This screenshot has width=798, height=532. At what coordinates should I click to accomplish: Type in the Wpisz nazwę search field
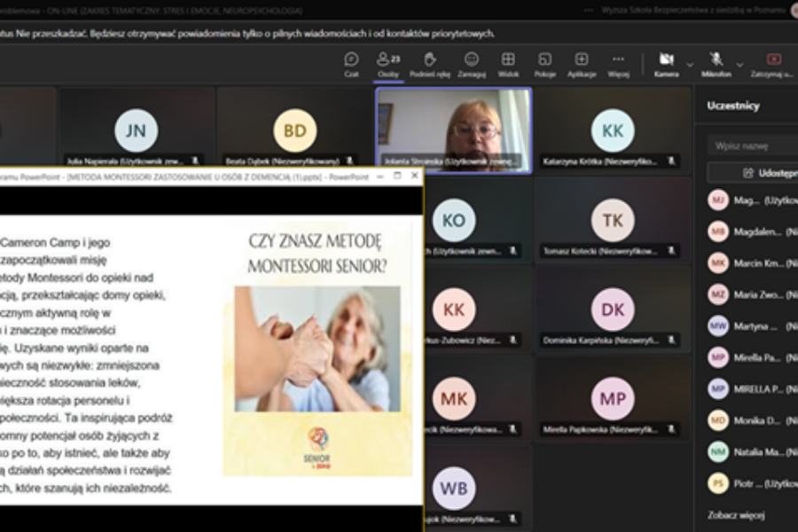pyautogui.click(x=753, y=145)
